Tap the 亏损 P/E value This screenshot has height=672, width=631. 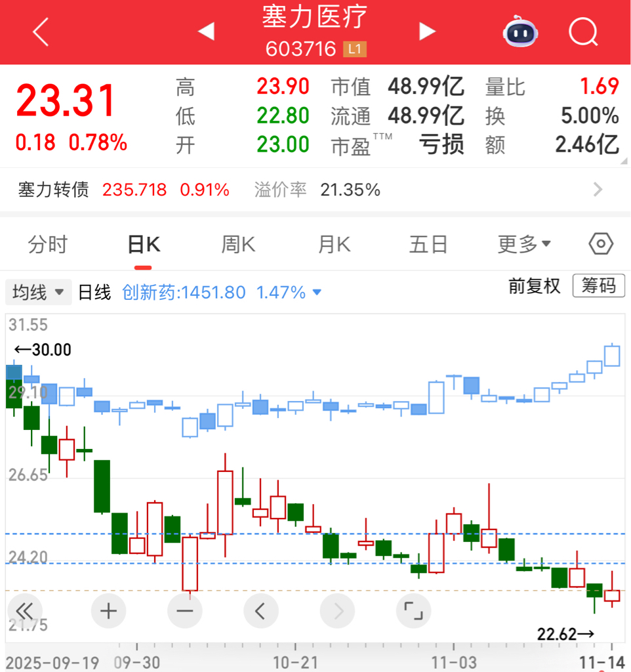pyautogui.click(x=441, y=144)
